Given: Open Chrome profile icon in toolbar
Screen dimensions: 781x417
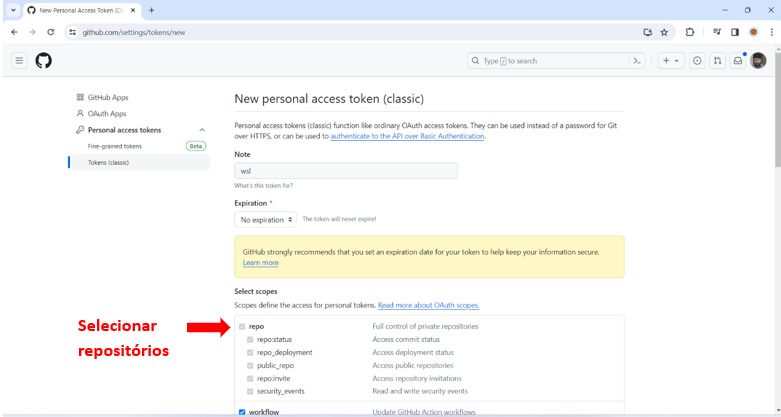Looking at the screenshot, I should (x=753, y=32).
